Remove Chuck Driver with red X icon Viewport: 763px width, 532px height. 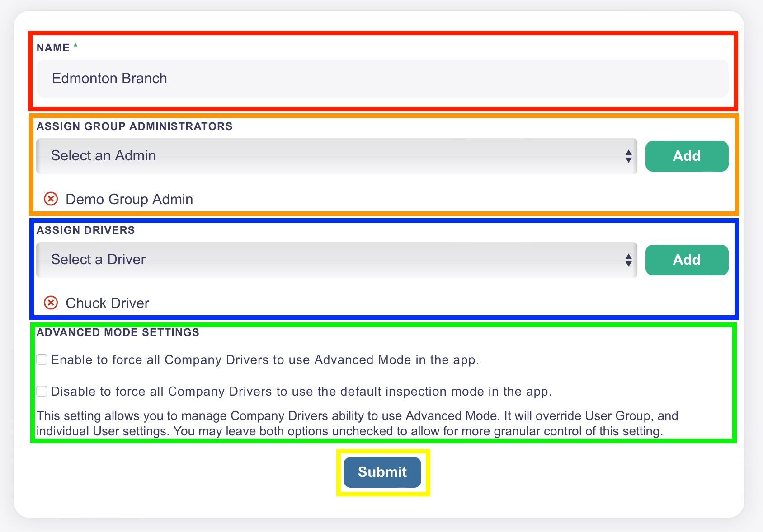point(51,303)
